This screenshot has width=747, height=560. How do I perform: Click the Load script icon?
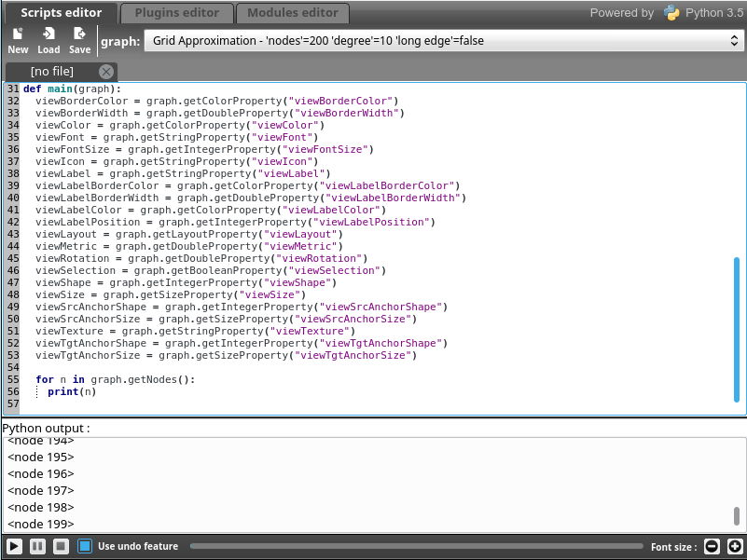tap(48, 40)
